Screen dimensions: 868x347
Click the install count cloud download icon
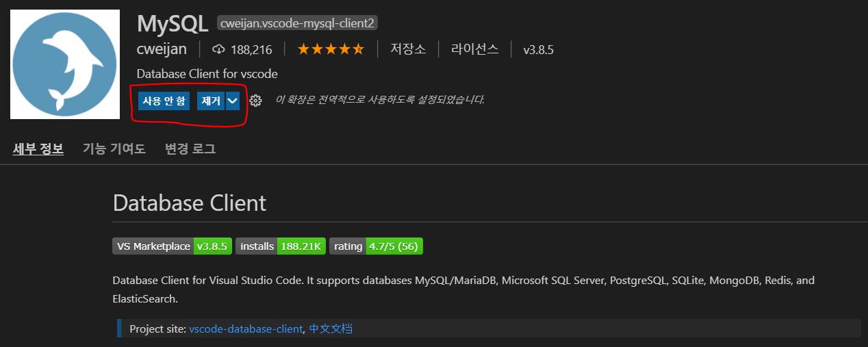(x=219, y=49)
